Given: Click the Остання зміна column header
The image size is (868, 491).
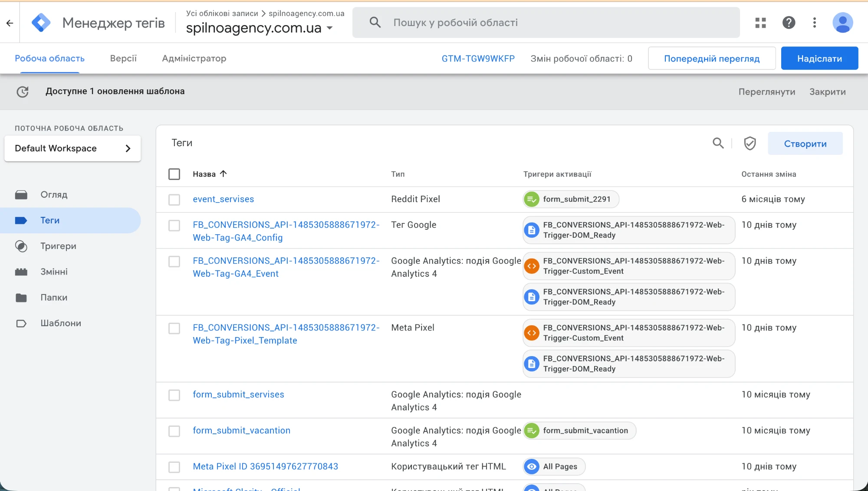Looking at the screenshot, I should click(769, 174).
